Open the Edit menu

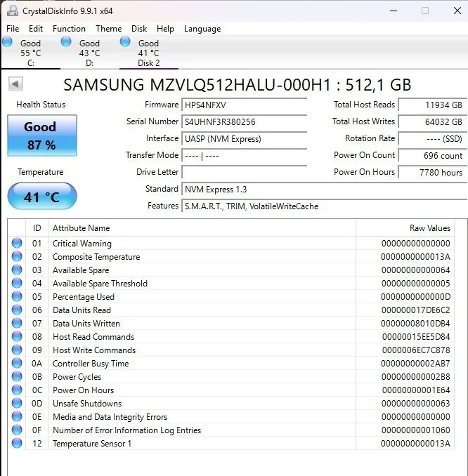(36, 29)
